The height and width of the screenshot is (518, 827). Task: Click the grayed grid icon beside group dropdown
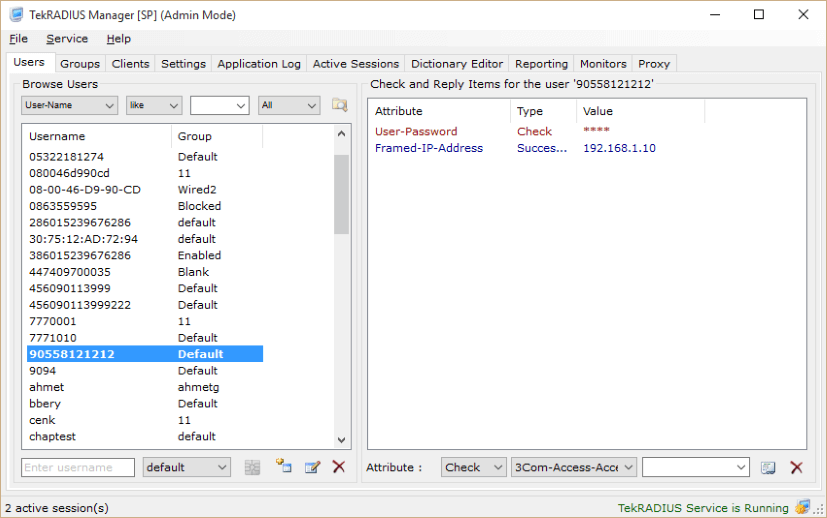coord(253,467)
